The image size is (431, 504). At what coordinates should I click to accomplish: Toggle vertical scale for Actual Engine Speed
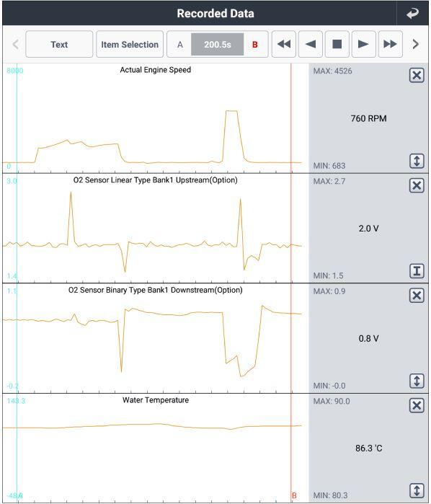(417, 161)
